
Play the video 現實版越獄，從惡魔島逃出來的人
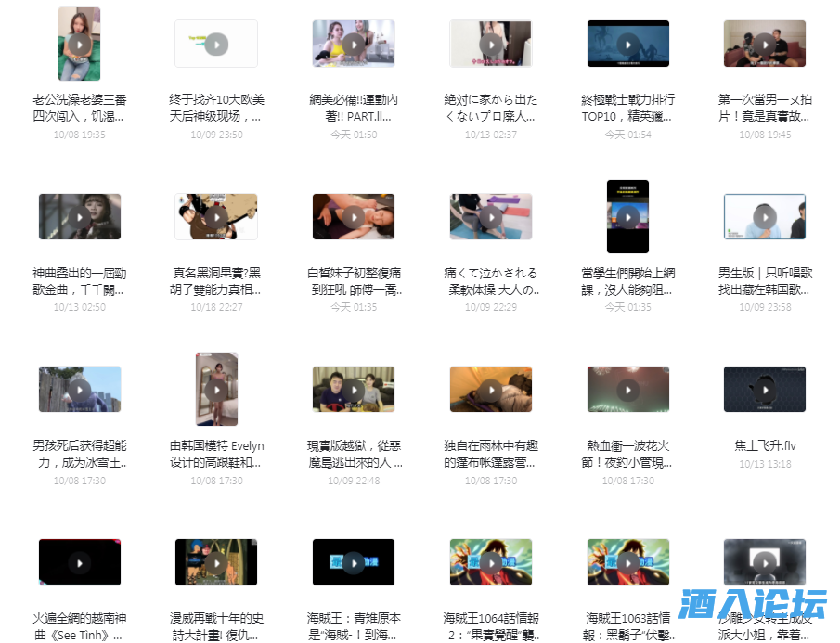(x=354, y=390)
